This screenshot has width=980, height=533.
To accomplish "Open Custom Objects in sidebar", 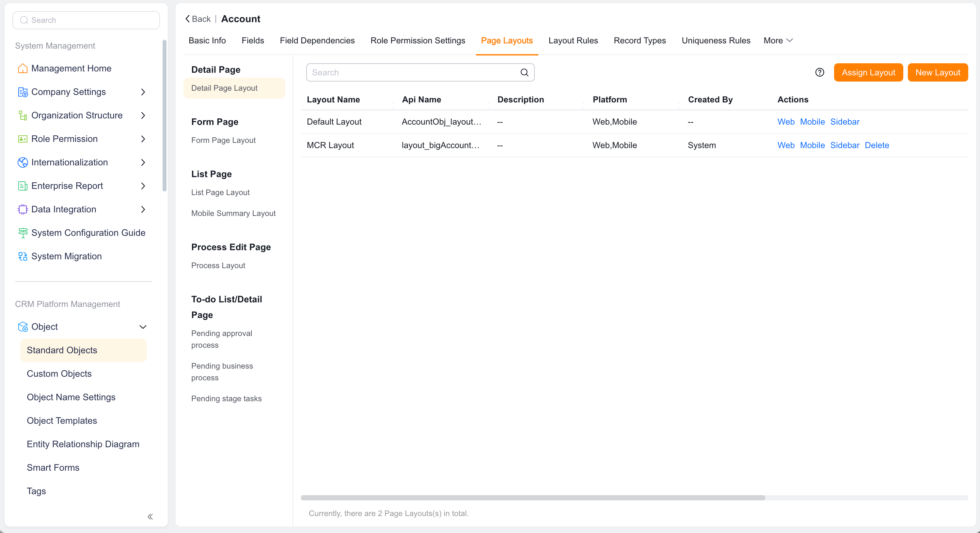I will [x=59, y=374].
